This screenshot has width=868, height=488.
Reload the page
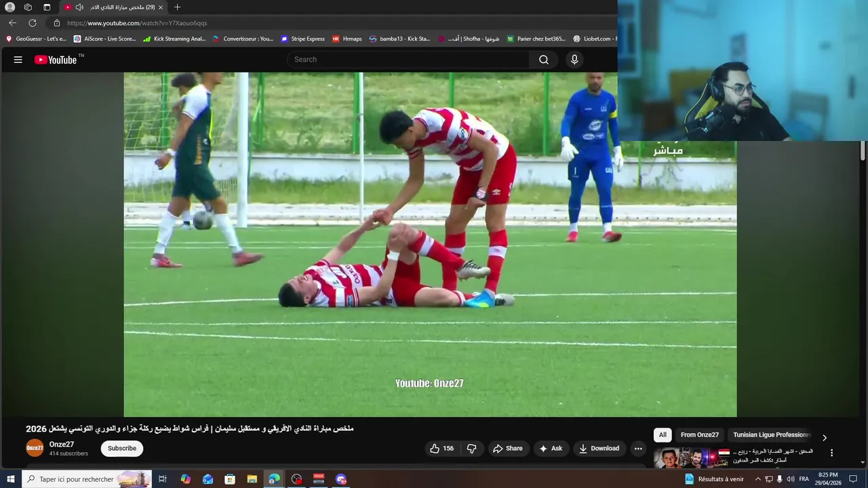click(x=32, y=23)
